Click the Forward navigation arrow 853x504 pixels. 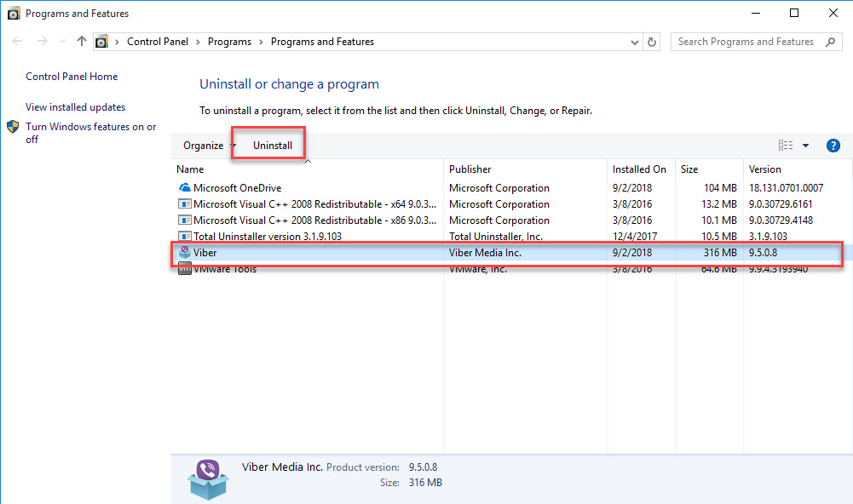42,42
